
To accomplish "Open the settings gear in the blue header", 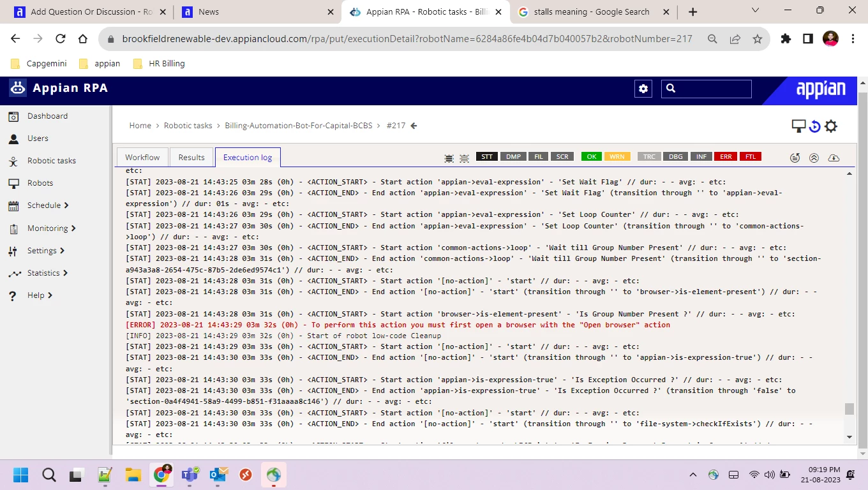I will click(x=643, y=89).
